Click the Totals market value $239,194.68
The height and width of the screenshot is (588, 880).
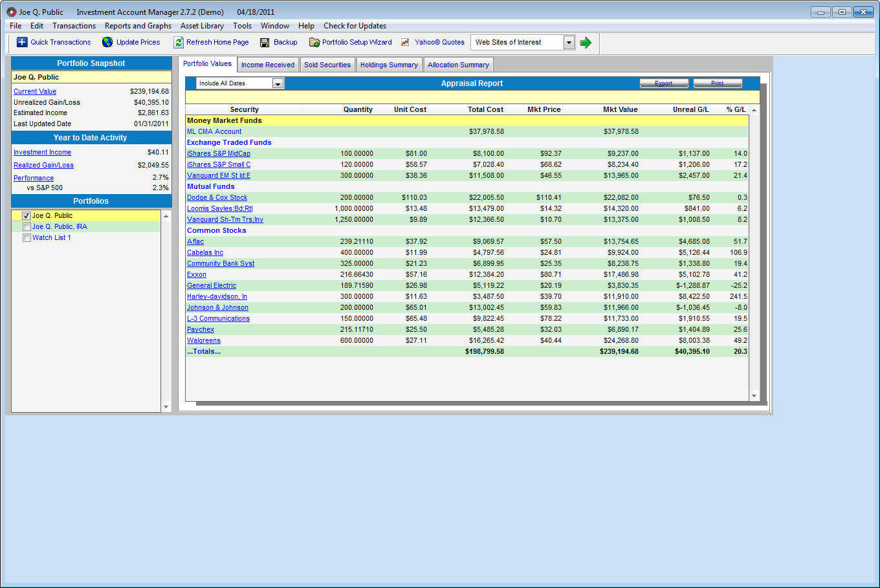[619, 352]
